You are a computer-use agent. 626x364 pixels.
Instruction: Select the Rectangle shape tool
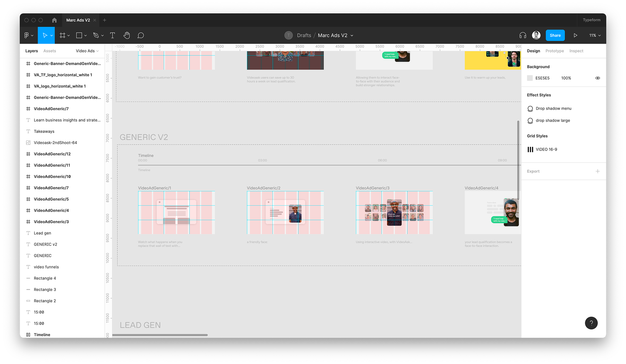tap(79, 35)
